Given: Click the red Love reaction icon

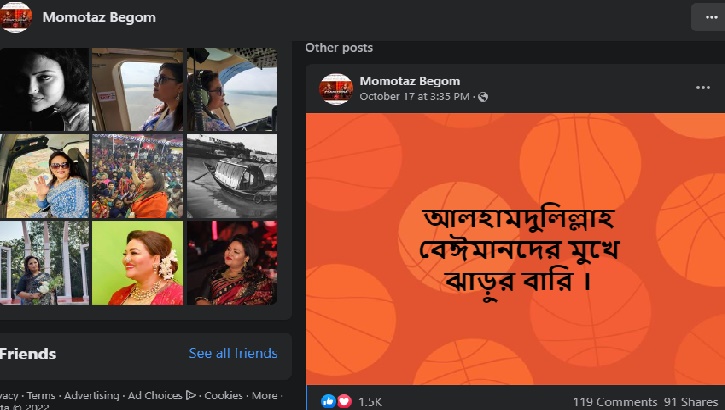Looking at the screenshot, I should click(344, 401).
